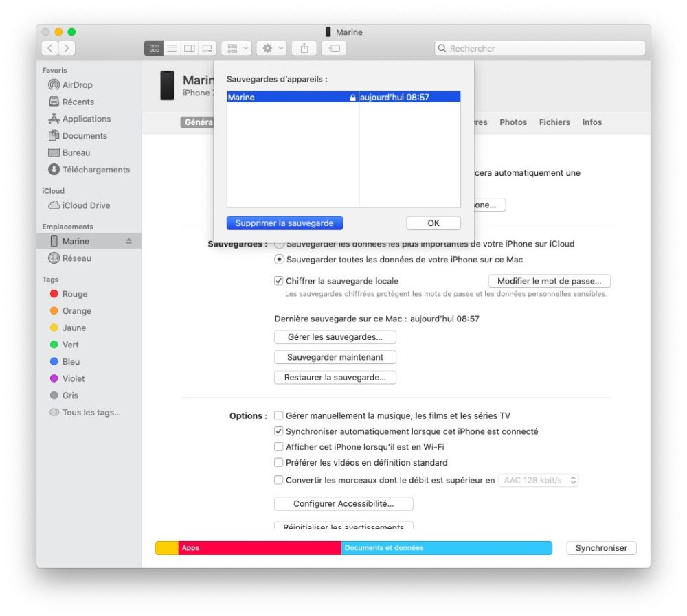Click Configurer Accessibilité
Viewport: 687px width, 616px height.
tap(343, 504)
